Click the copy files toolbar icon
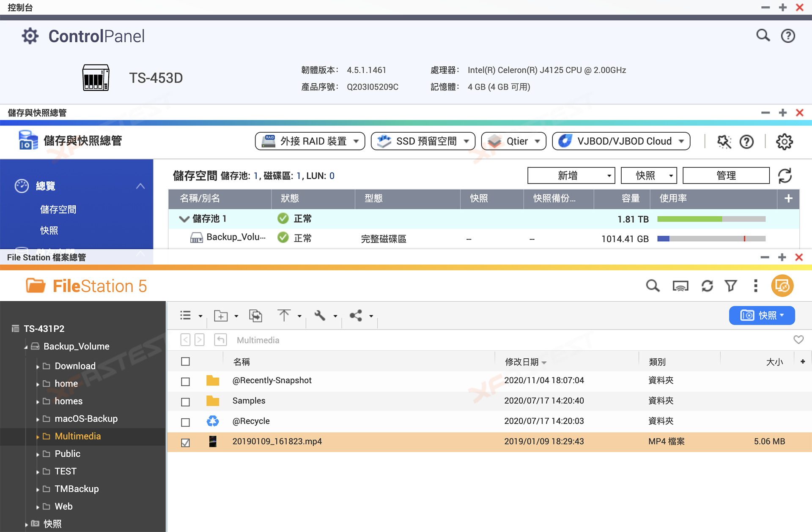The height and width of the screenshot is (532, 812). [x=255, y=316]
